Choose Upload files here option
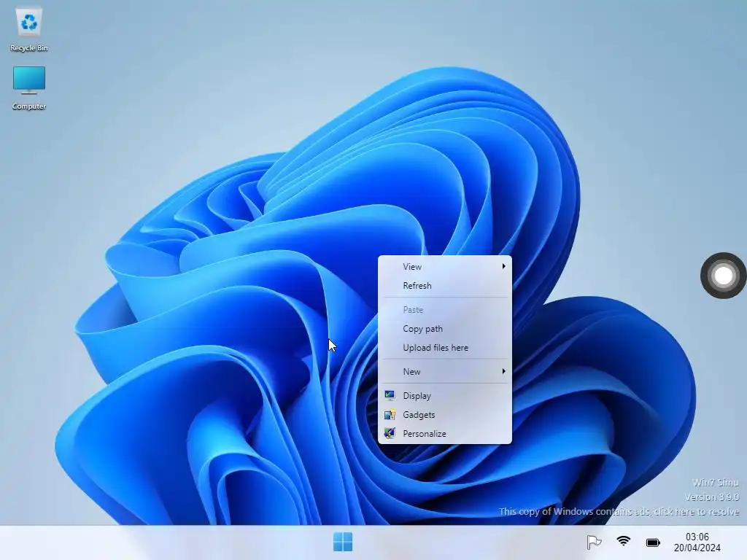Screen dimensions: 747x560 pos(445,348)
